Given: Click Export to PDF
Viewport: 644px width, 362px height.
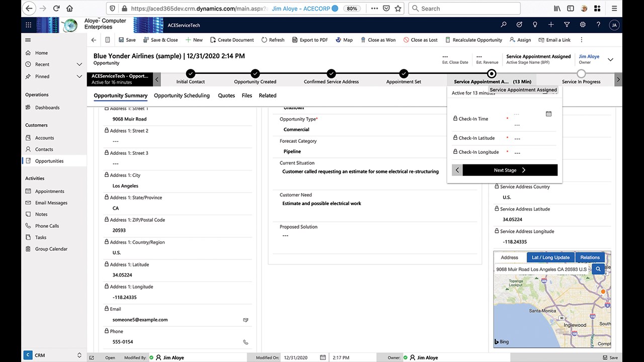Looking at the screenshot, I should pos(309,40).
